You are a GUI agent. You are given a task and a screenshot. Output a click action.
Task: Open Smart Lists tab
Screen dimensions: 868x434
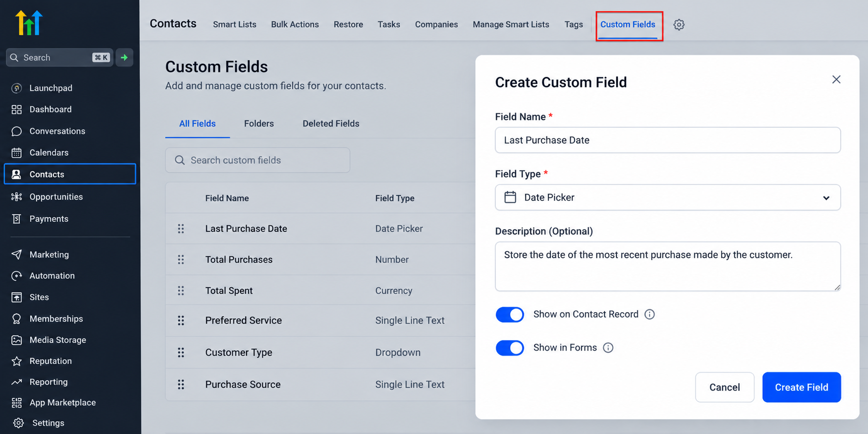(234, 24)
